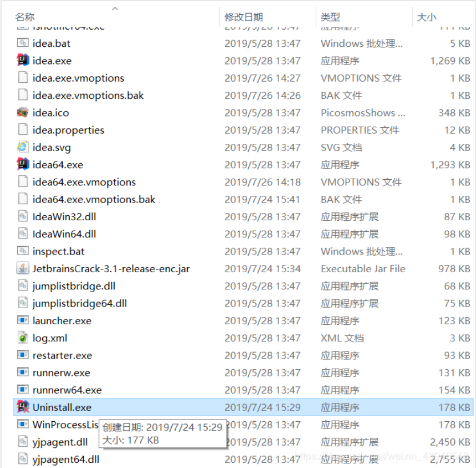Select the idea.svg file name
476x468 pixels.
tap(51, 147)
